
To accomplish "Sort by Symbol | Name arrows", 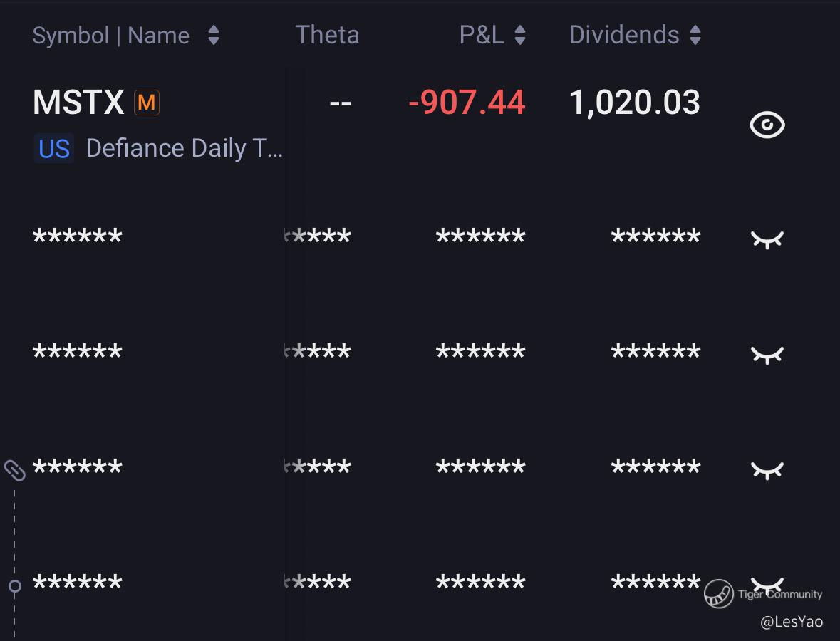I will [x=214, y=36].
